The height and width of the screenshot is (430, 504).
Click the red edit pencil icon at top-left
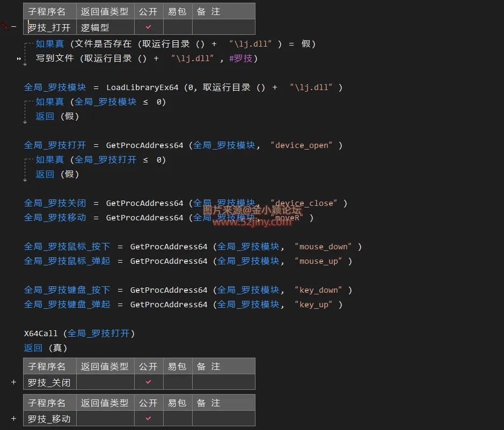[x=6, y=25]
